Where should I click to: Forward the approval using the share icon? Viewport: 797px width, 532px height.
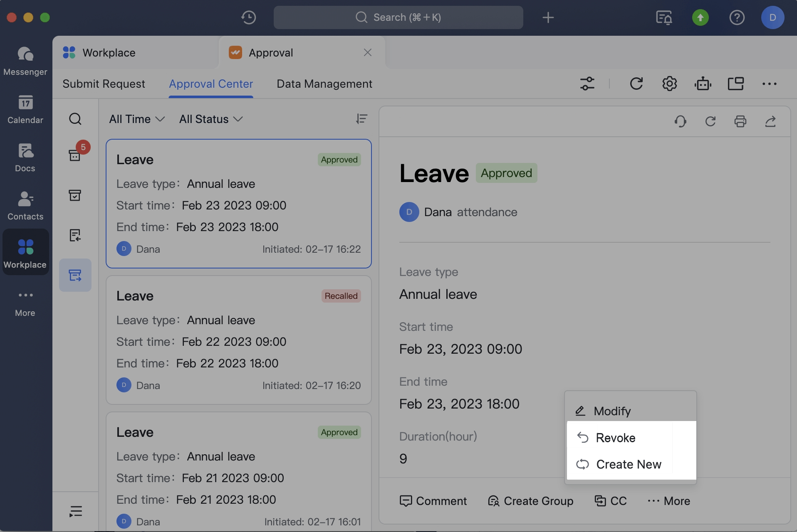point(771,121)
